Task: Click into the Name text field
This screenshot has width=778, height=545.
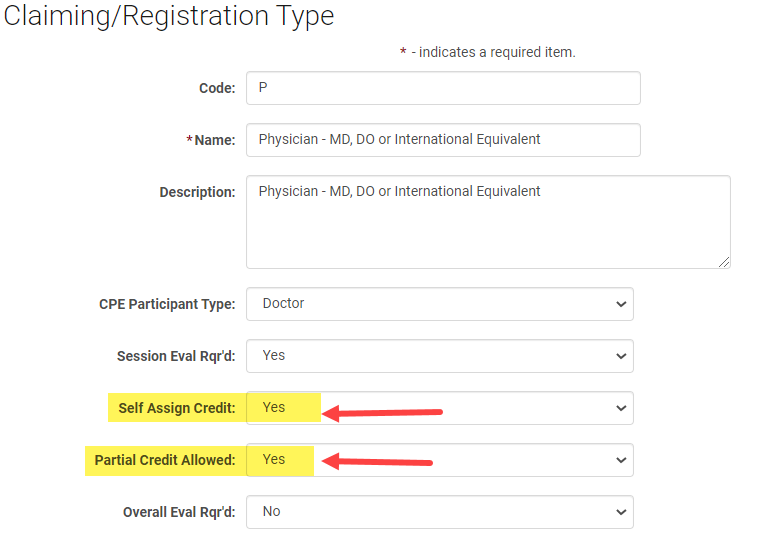Action: pyautogui.click(x=442, y=140)
